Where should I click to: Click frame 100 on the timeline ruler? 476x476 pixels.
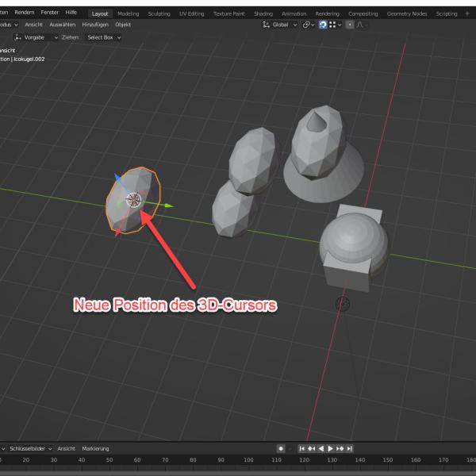[x=248, y=459]
